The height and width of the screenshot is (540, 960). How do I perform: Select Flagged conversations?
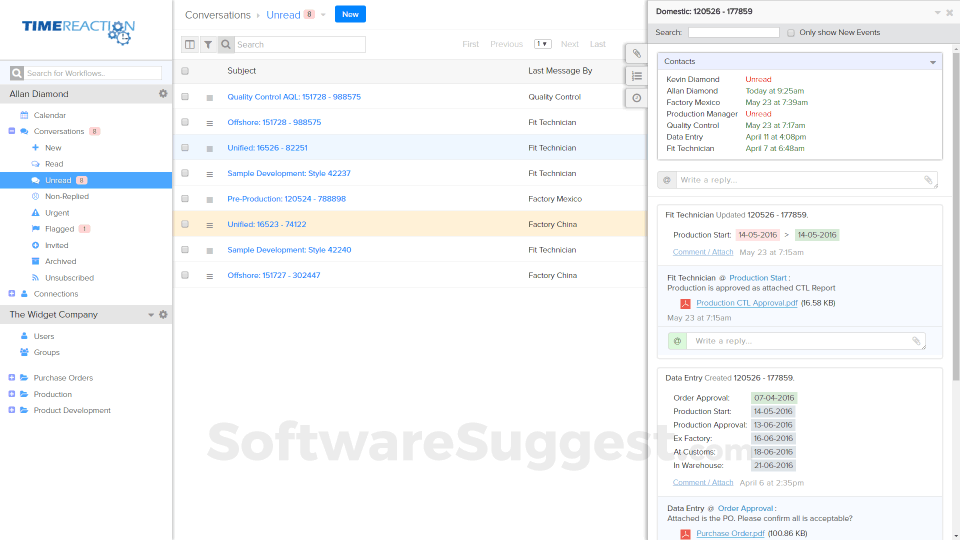(x=59, y=228)
